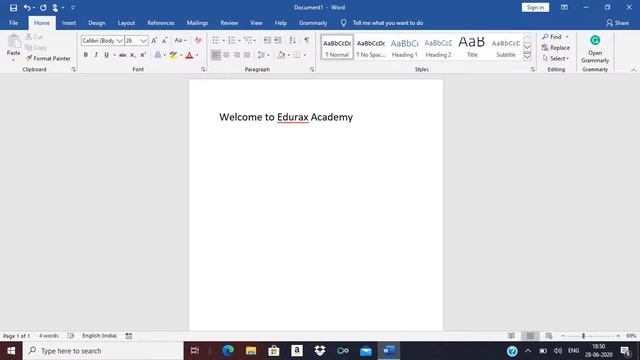Decrease font size with shrink font icon
640x360 pixels.
164,40
